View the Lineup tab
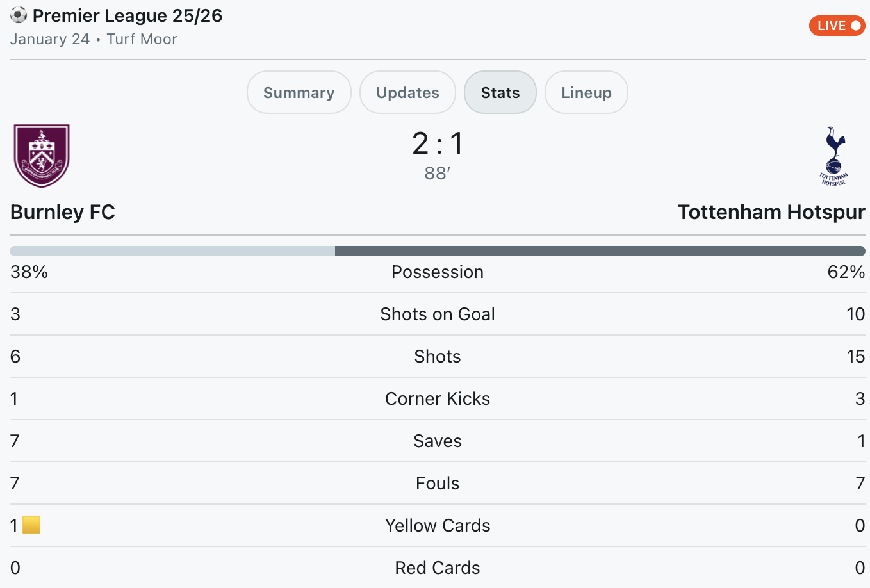The image size is (870, 588). [x=586, y=92]
